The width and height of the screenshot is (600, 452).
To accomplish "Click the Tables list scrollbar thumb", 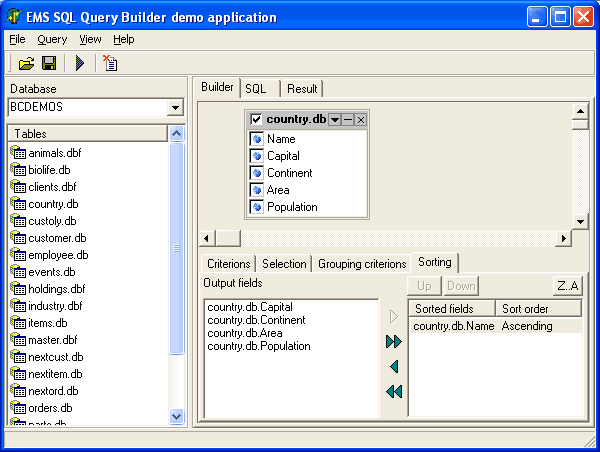I will pos(176,249).
